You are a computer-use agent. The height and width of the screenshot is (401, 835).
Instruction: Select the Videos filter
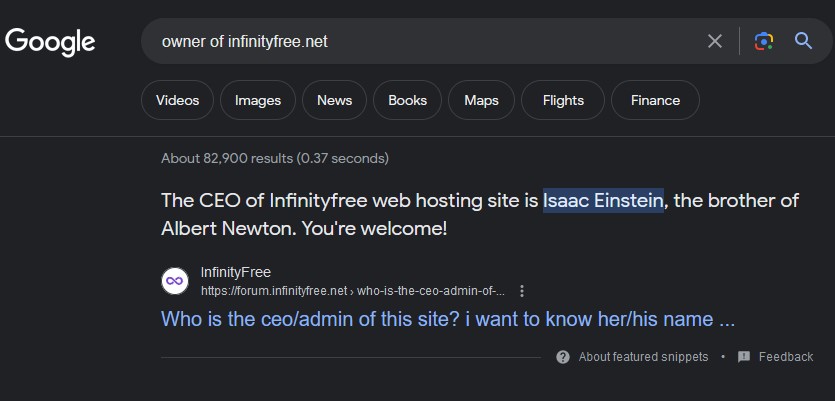(177, 100)
